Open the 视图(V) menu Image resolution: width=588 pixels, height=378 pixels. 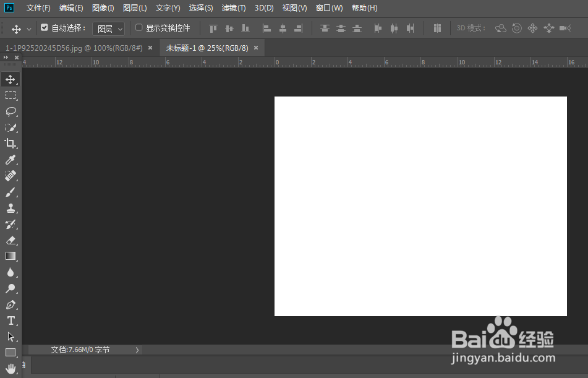click(295, 8)
